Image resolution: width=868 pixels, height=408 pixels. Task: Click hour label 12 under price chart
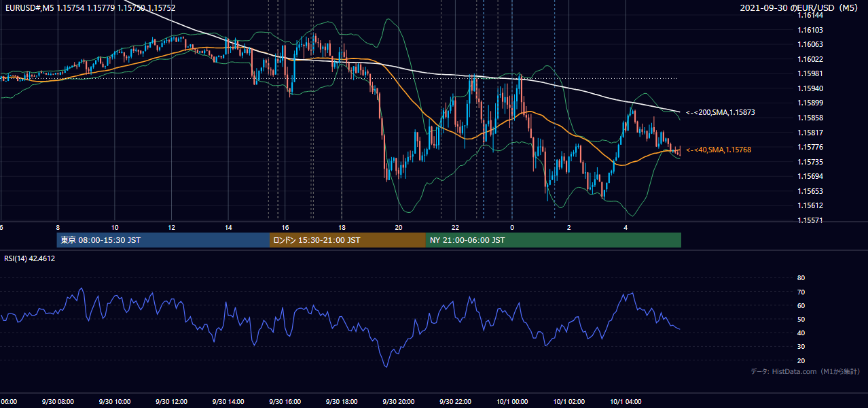pyautogui.click(x=171, y=227)
